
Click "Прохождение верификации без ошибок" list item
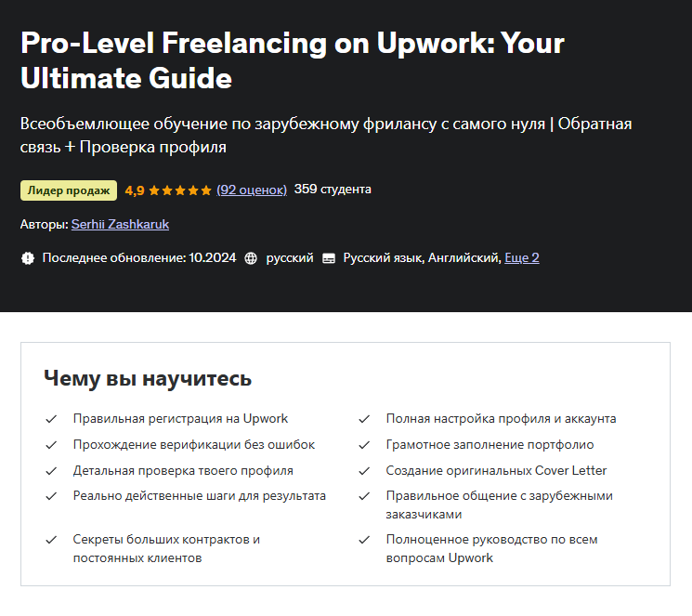click(x=194, y=445)
